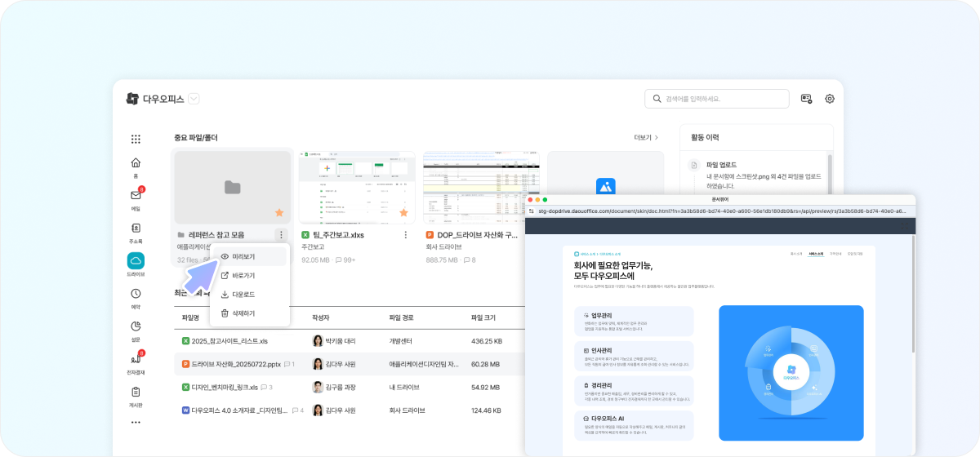The height and width of the screenshot is (457, 980).
Task: Toggle star on 팀_주간보고.xlxs thumbnail
Action: [x=403, y=212]
